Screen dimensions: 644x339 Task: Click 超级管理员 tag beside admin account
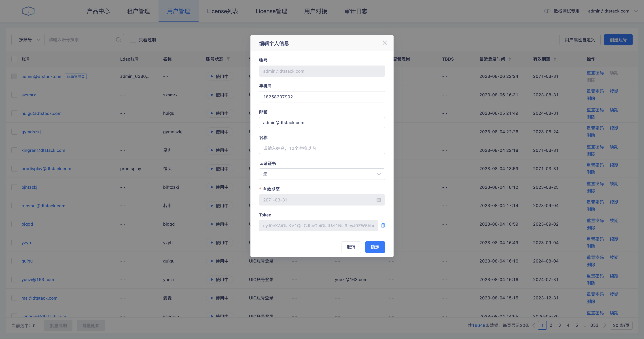[76, 76]
